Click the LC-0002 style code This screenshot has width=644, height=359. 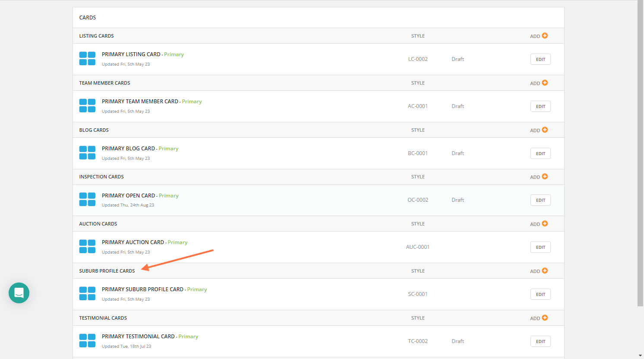[x=418, y=59]
